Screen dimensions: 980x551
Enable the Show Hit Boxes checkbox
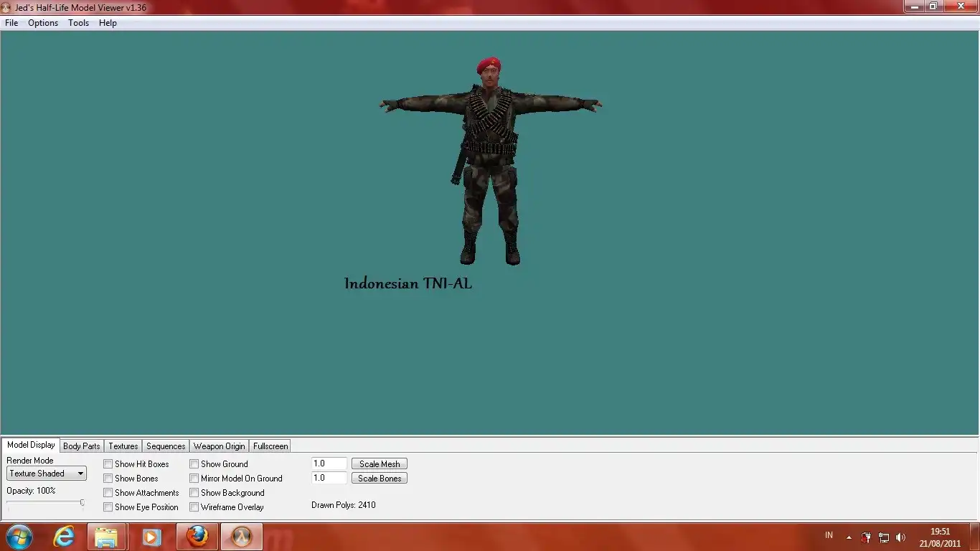pos(108,464)
